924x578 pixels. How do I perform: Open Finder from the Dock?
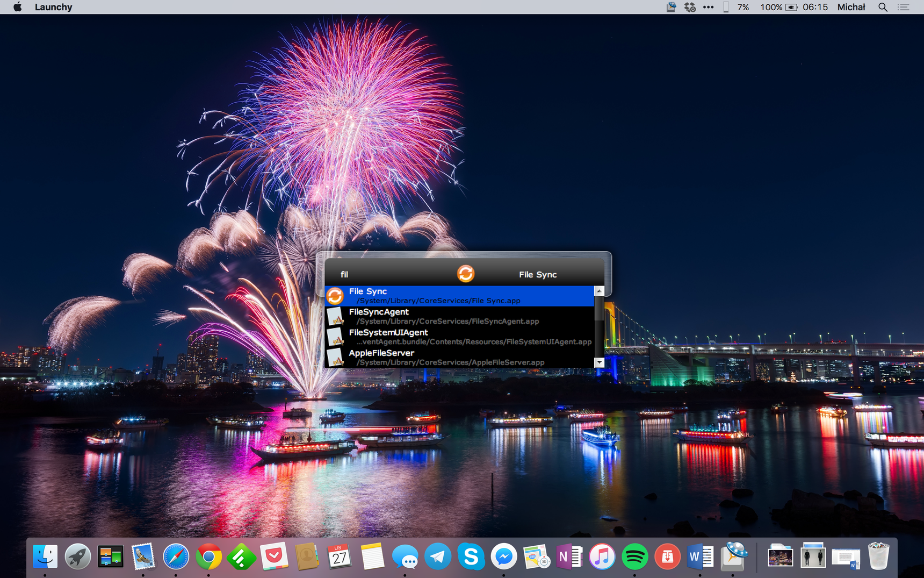point(45,556)
